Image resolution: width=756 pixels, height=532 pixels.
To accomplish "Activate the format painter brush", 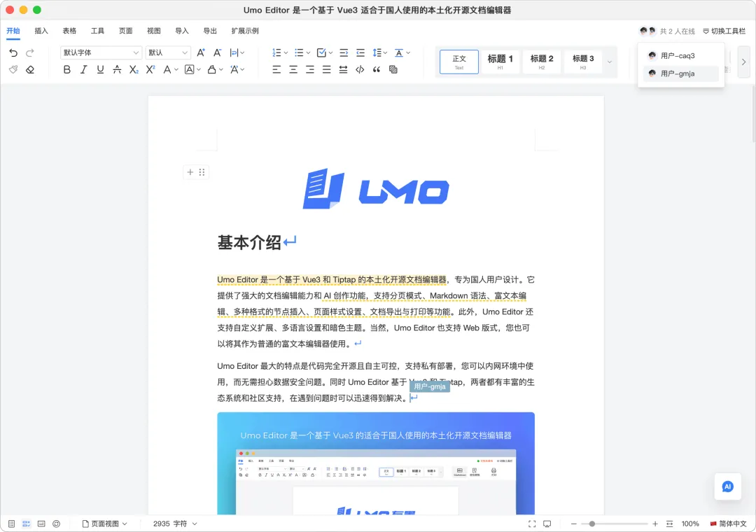I will (13, 69).
